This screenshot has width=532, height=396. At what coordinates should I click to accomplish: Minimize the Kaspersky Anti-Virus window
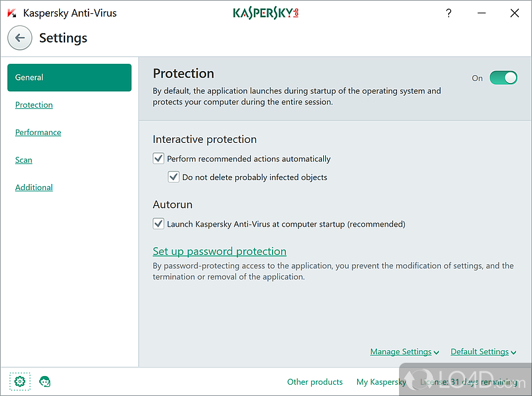pyautogui.click(x=481, y=13)
